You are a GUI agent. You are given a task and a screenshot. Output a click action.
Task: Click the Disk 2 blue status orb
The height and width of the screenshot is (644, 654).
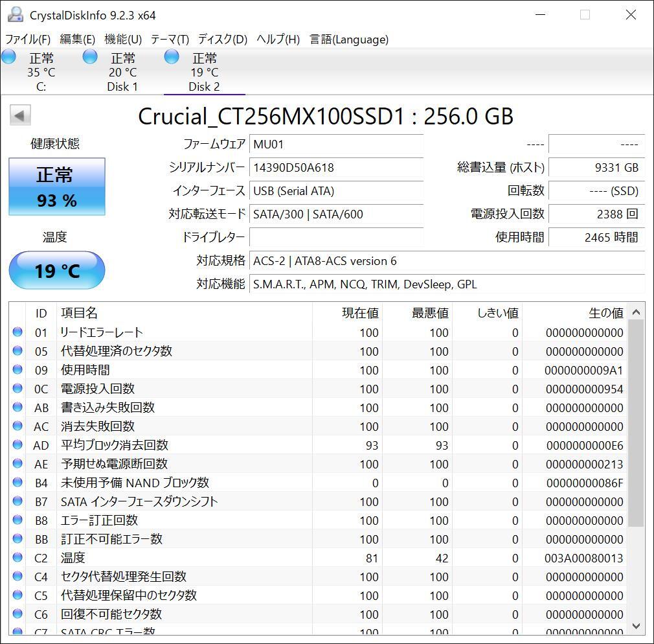point(172,57)
